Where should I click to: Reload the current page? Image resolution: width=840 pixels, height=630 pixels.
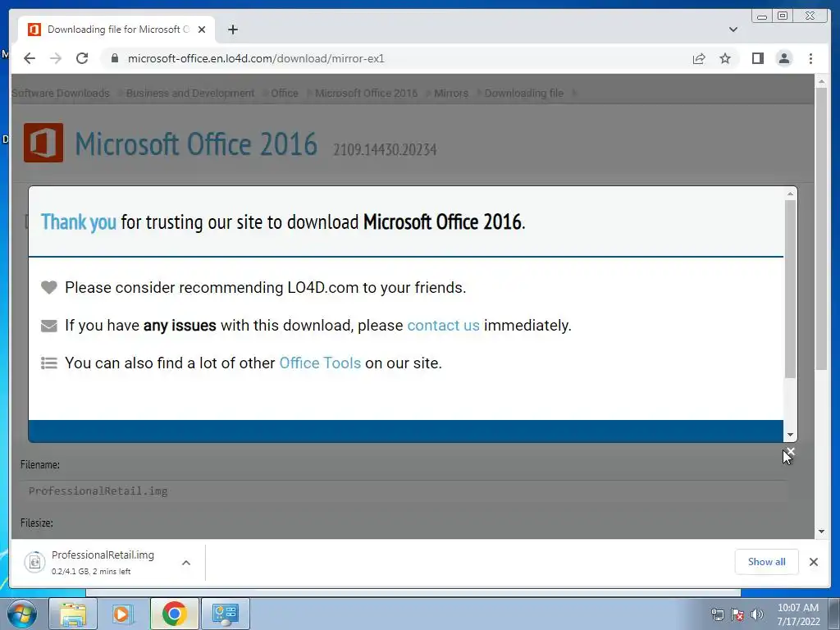(82, 58)
